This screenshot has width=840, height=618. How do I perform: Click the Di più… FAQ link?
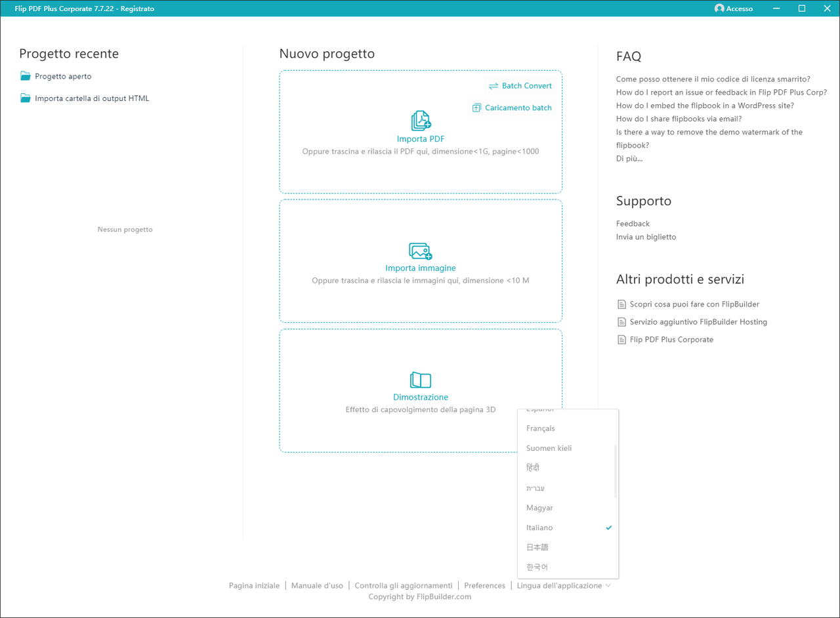(x=629, y=159)
